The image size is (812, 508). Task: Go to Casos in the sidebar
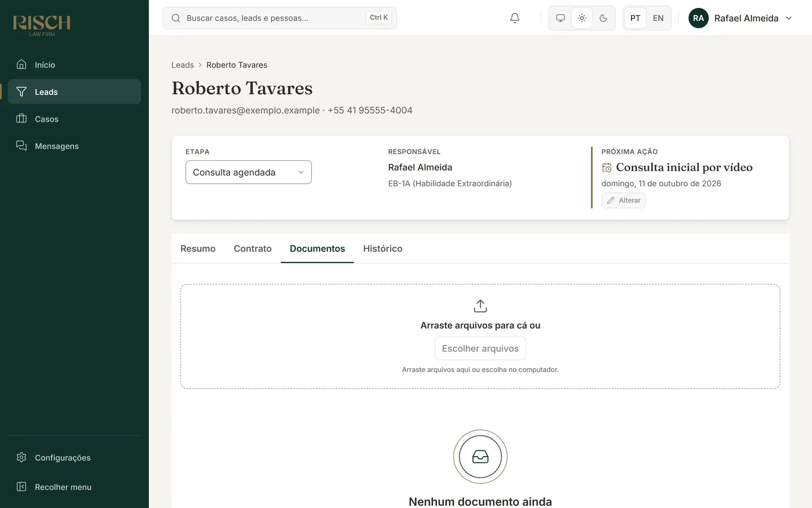pos(74,119)
